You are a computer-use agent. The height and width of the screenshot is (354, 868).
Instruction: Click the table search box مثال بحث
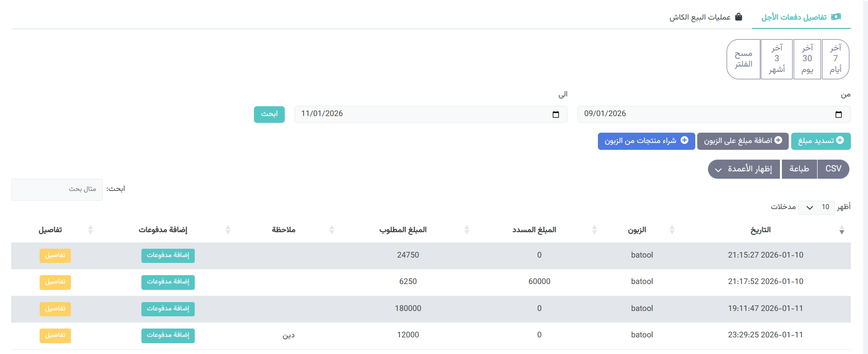point(57,189)
